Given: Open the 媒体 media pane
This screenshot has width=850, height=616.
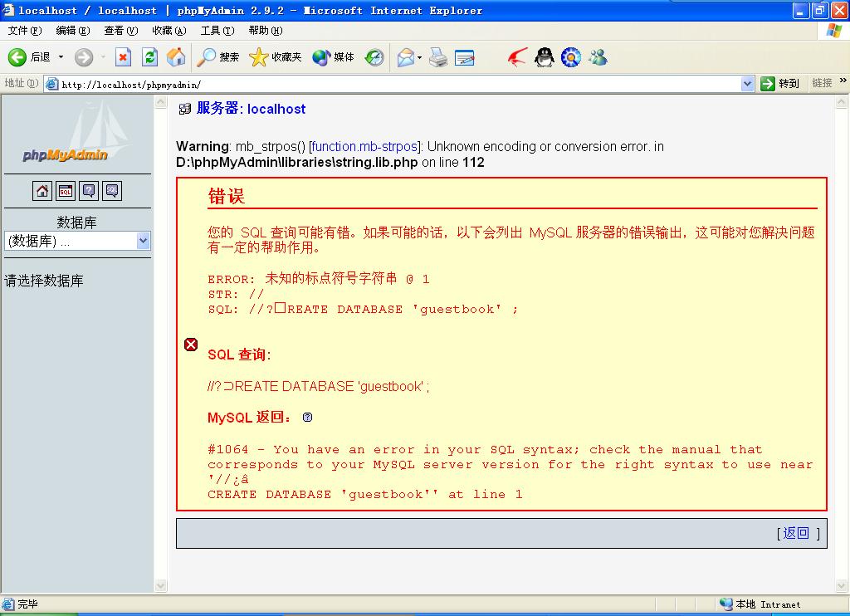Looking at the screenshot, I should 334,57.
